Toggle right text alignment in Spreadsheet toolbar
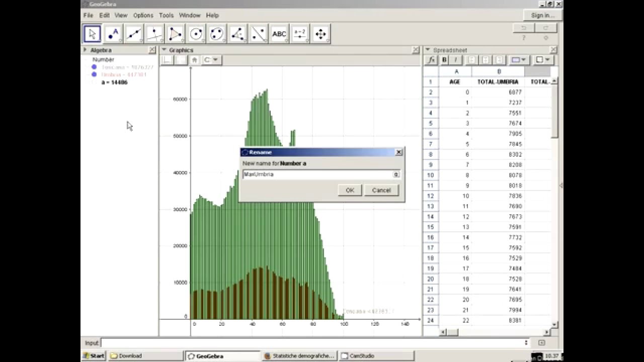644x362 pixels. [499, 60]
